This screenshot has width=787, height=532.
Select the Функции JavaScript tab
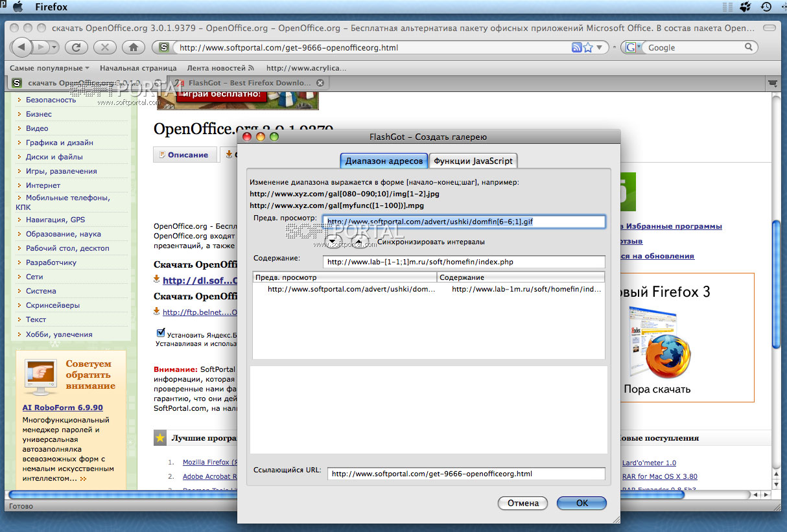473,161
